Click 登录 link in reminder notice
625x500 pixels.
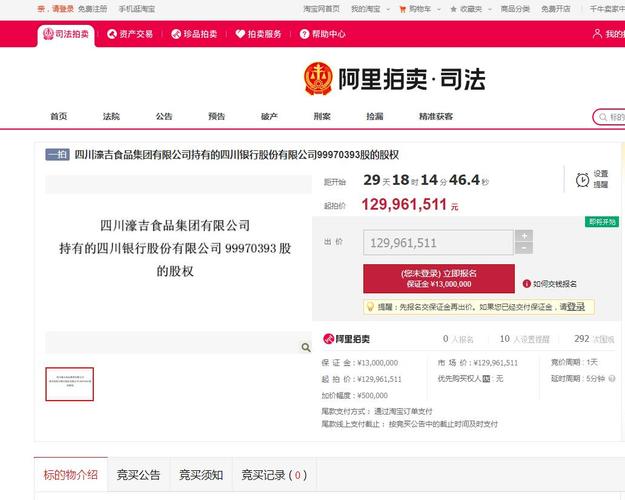(576, 307)
